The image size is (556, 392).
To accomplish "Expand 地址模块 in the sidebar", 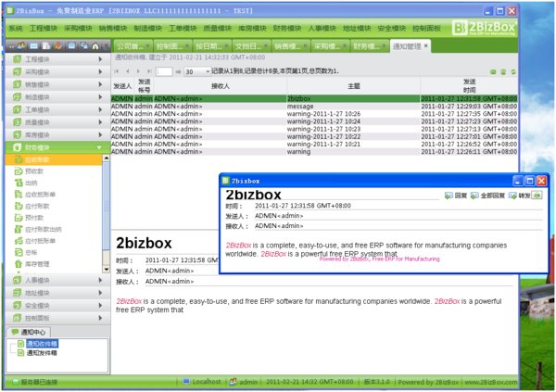I will [x=57, y=293].
